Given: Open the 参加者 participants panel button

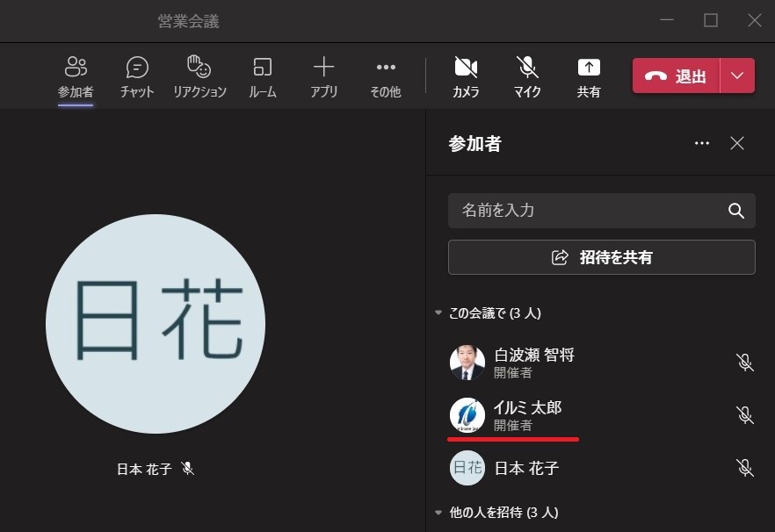Looking at the screenshot, I should (x=76, y=77).
